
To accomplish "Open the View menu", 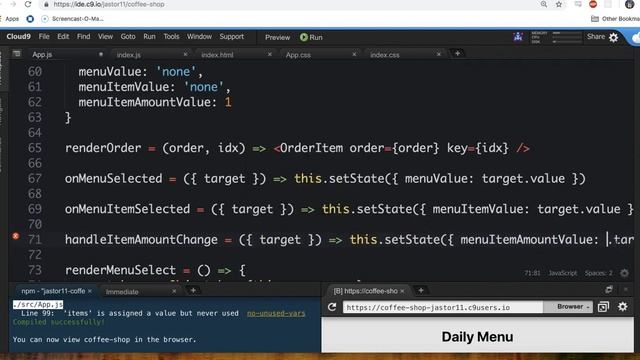I will point(105,37).
